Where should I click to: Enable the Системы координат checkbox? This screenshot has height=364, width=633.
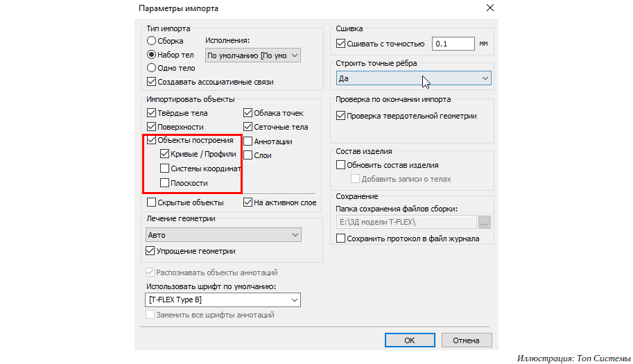click(164, 168)
